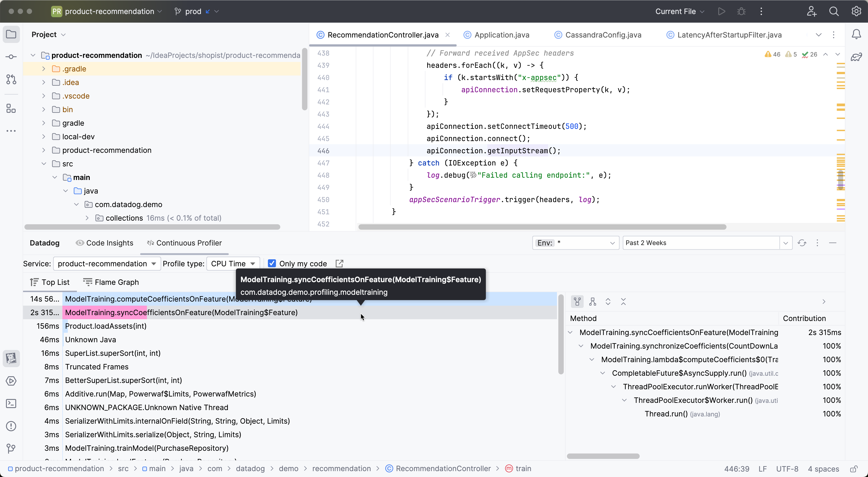
Task: Run the current configuration with the play icon
Action: coord(722,11)
